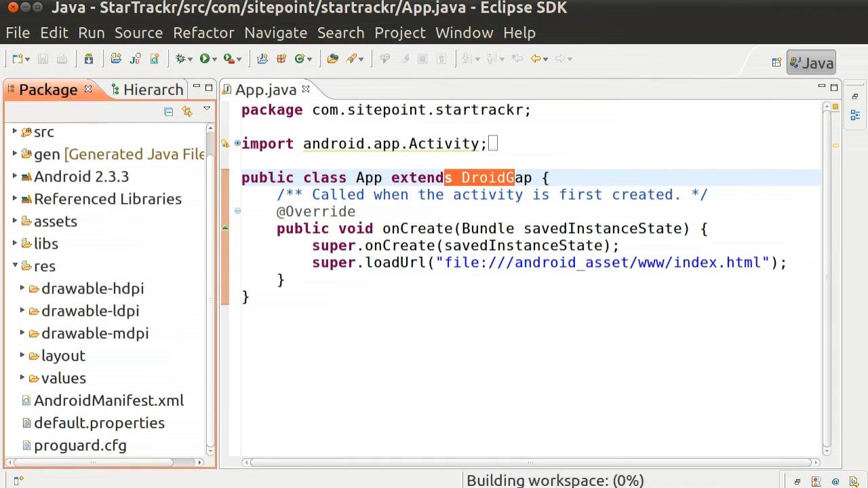Image resolution: width=868 pixels, height=488 pixels.
Task: Expand the gen folder
Action: pos(15,153)
